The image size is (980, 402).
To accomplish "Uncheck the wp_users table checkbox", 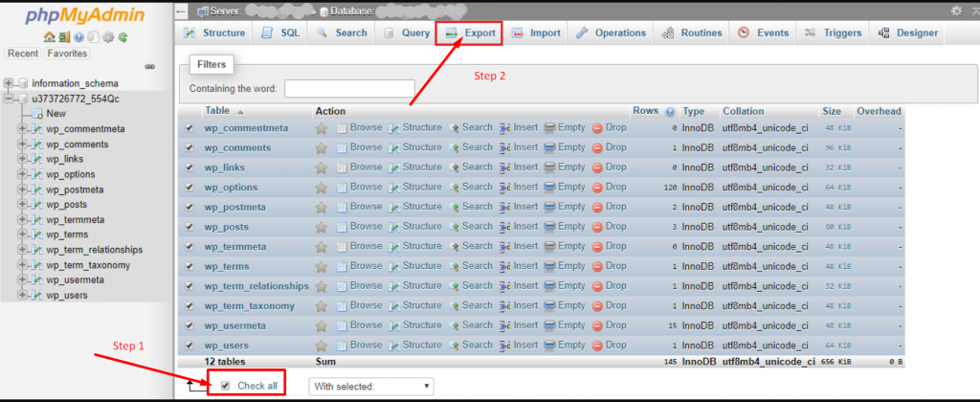I will (x=189, y=346).
